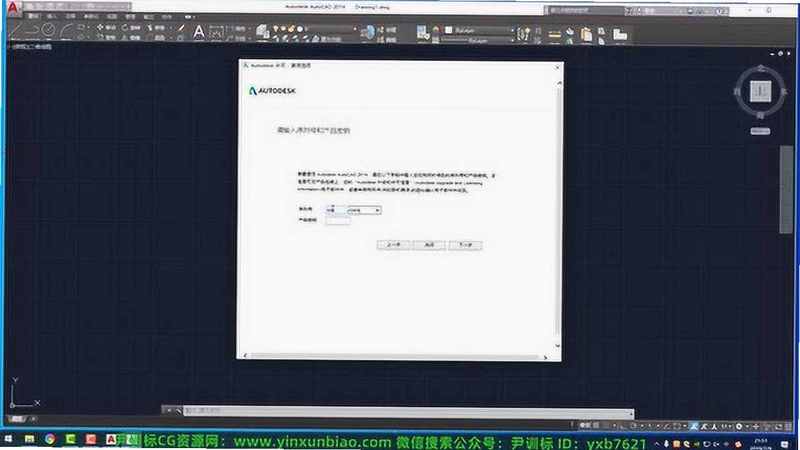Open the AutoCAD application menu (red A)
800x450 pixels.
12,8
